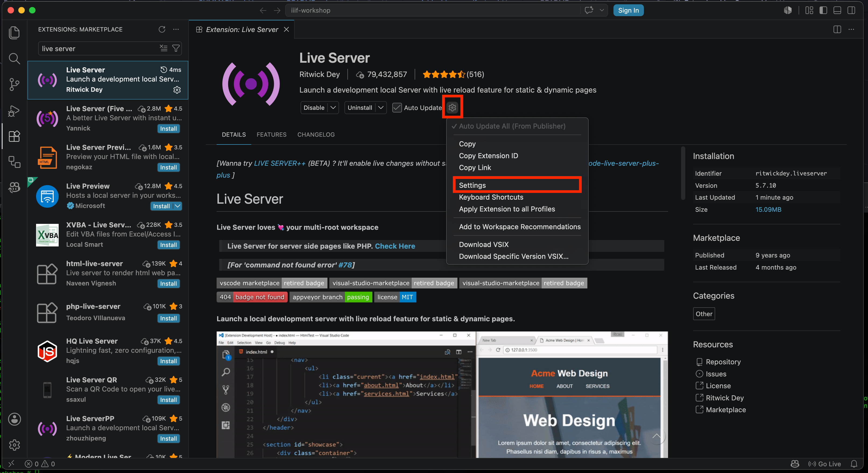Click the manage gear beside Auto Update
868x473 pixels.
(452, 107)
